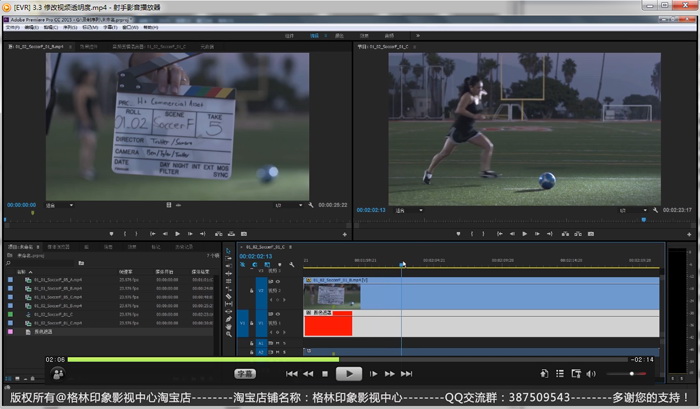Viewport: 700px width, 409px height.
Task: Switch to the 媒体浏览器 panel tab
Action: (x=58, y=247)
